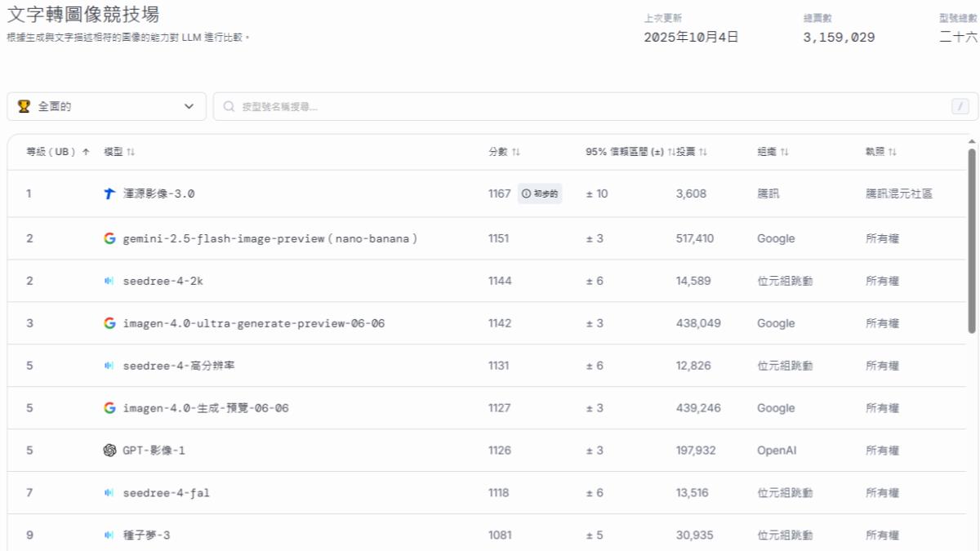Open the seedree-4-高分辨率 model link

click(179, 366)
